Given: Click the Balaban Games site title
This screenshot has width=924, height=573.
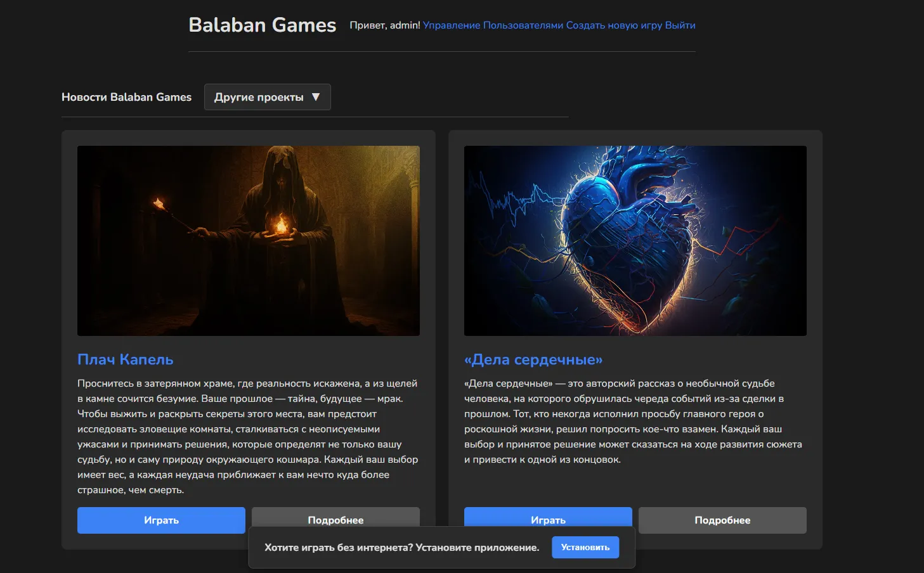Looking at the screenshot, I should coord(262,25).
